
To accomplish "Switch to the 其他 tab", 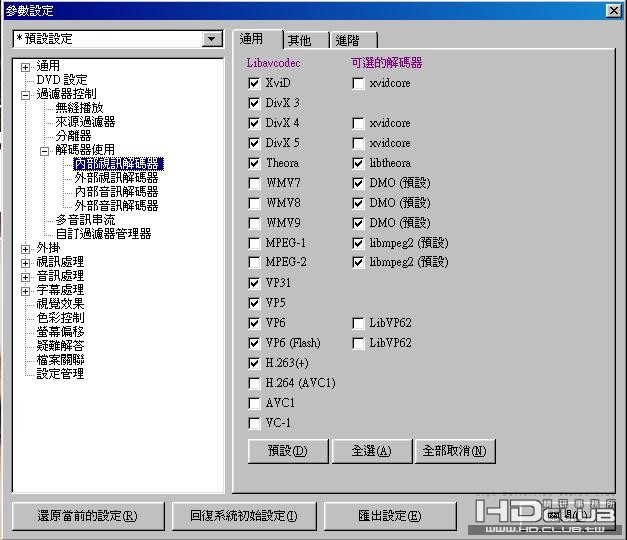I will pyautogui.click(x=306, y=40).
